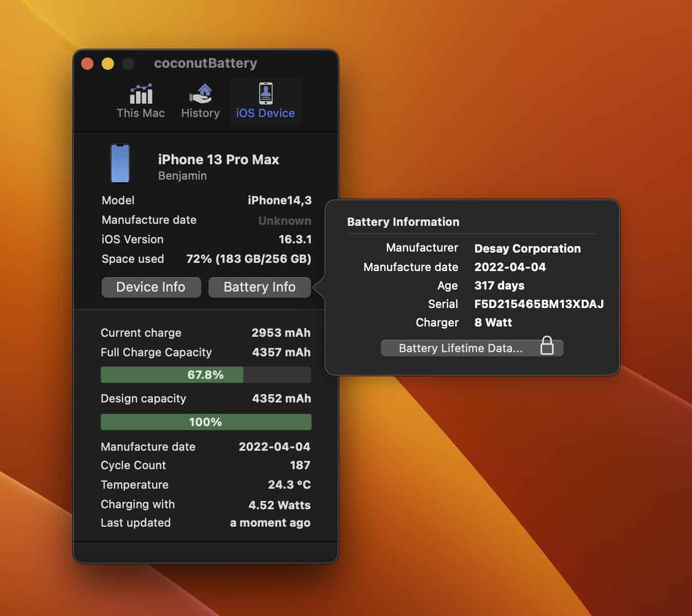The image size is (692, 616).
Task: Click the iPhone14,3 model identifier
Action: (279, 200)
